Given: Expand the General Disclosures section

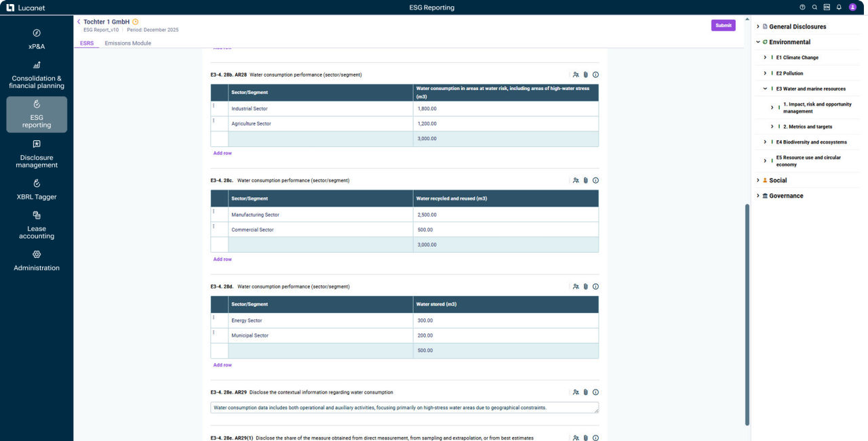Looking at the screenshot, I should tap(758, 26).
